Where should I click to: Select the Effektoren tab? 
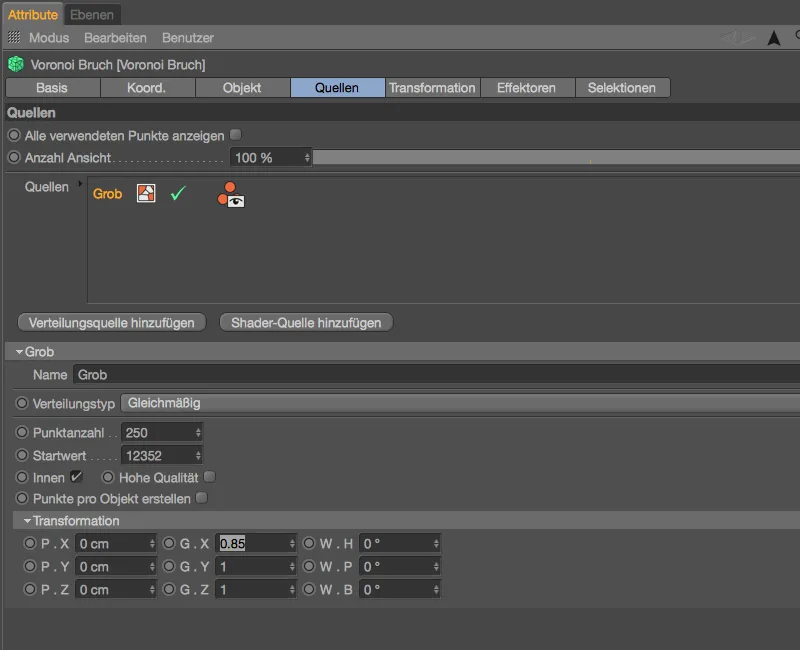click(x=527, y=88)
